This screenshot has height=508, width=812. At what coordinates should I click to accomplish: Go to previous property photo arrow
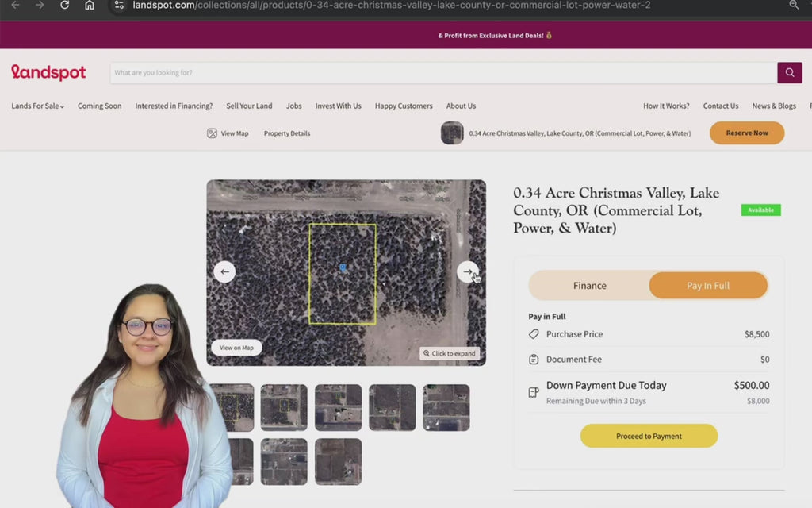224,271
